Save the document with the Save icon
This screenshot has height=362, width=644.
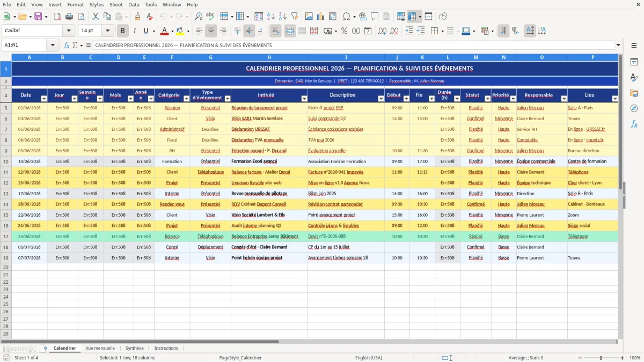[x=38, y=17]
